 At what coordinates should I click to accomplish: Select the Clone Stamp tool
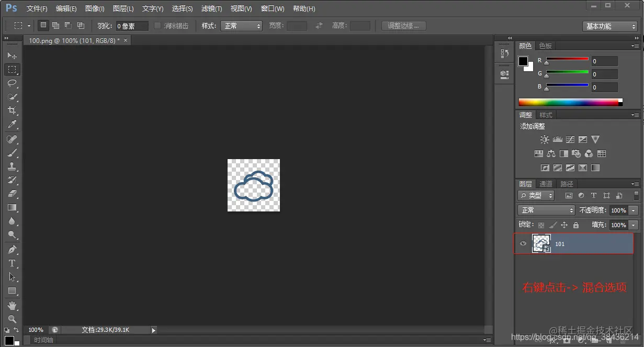point(12,166)
